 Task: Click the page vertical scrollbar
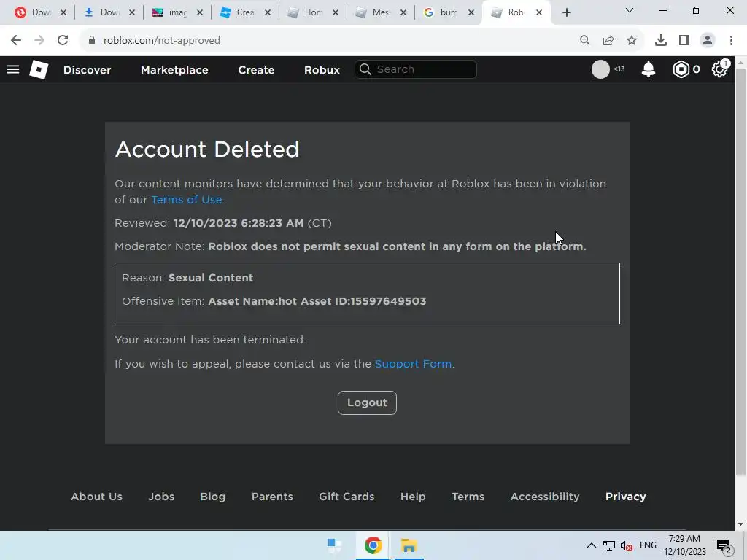(740, 271)
